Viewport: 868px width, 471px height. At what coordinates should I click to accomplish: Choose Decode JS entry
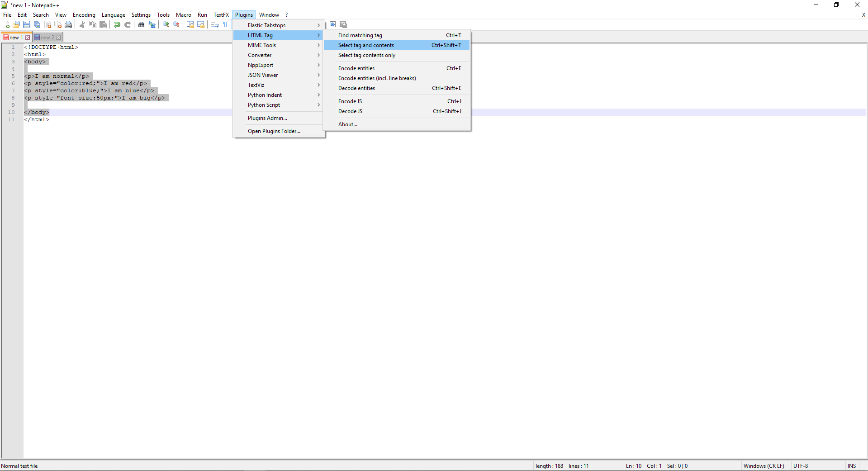[x=397, y=111]
